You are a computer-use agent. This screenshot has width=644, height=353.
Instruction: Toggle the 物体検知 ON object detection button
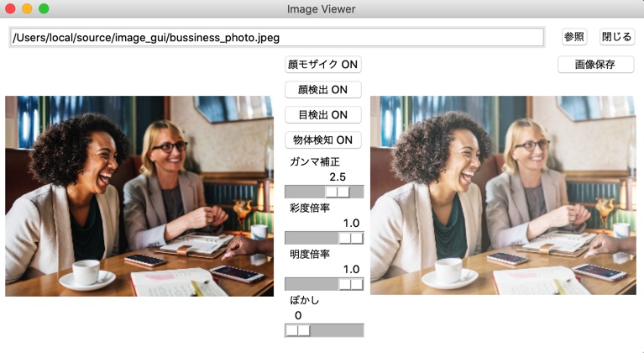[x=322, y=140]
